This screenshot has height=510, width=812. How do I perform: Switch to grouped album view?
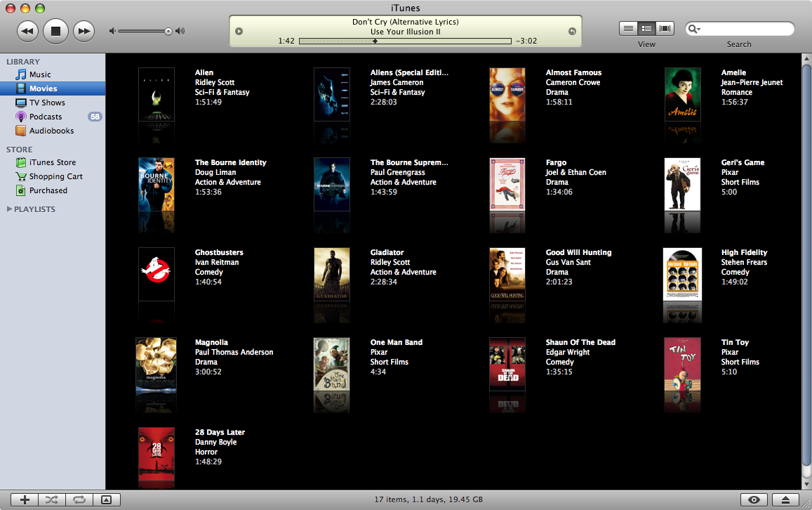646,29
